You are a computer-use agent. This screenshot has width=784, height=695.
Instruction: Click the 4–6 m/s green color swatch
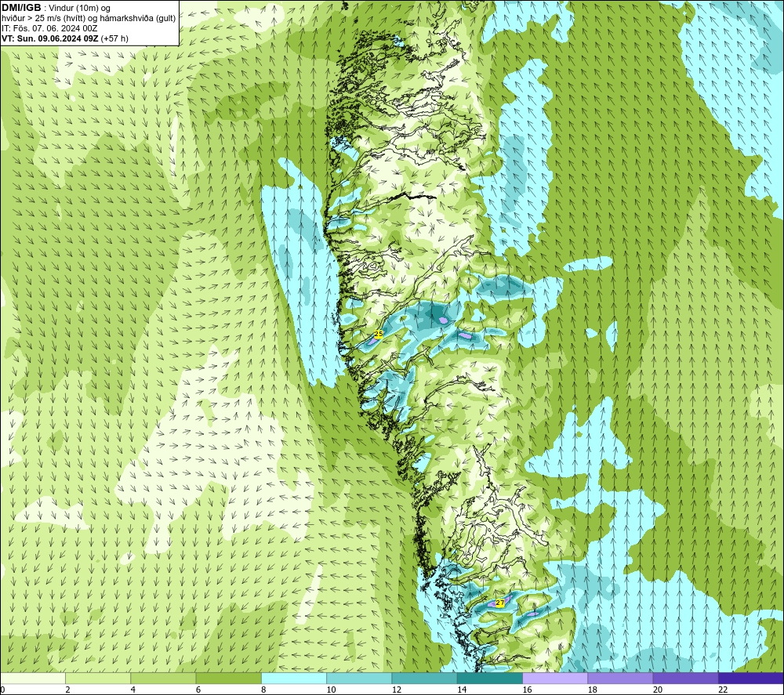(x=164, y=678)
